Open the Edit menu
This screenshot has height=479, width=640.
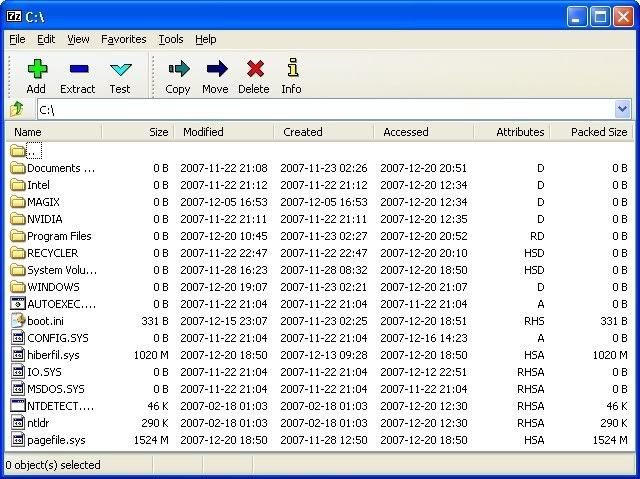click(x=46, y=39)
